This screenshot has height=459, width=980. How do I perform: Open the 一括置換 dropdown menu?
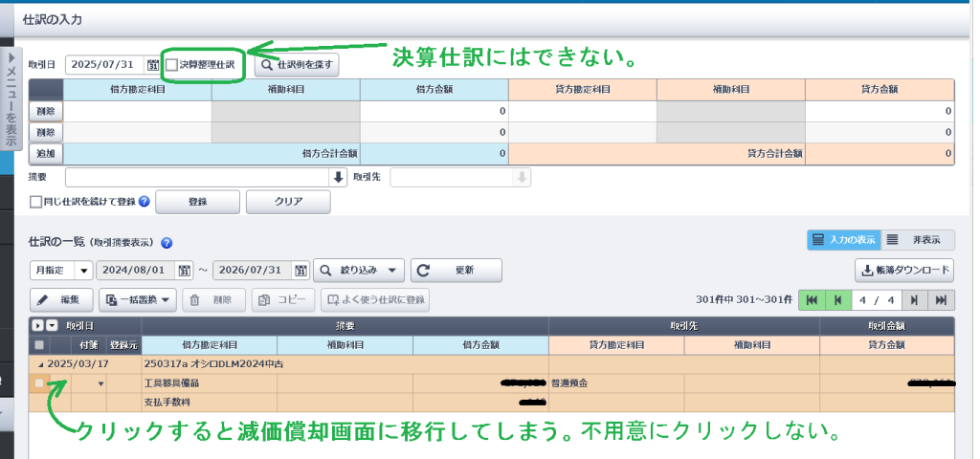click(138, 300)
